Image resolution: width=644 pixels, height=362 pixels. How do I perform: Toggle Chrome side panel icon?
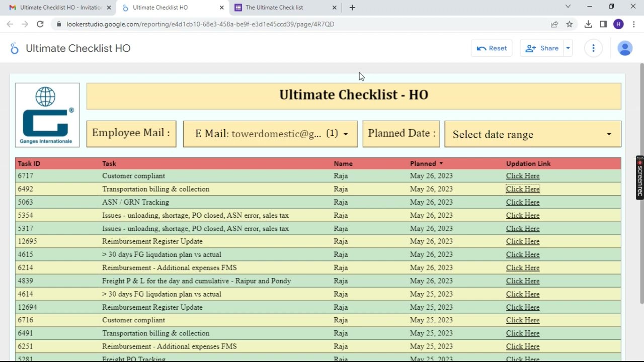pos(603,24)
